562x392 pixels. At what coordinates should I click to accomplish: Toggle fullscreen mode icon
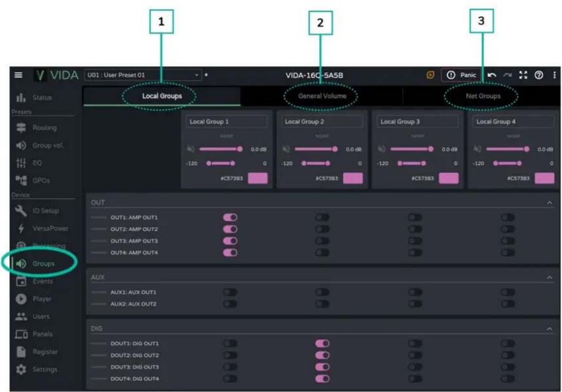coord(523,75)
